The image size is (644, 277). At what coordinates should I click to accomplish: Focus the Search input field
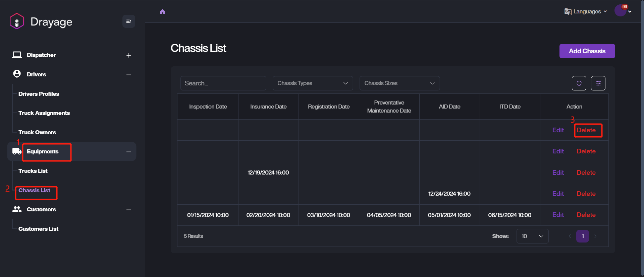coord(223,83)
